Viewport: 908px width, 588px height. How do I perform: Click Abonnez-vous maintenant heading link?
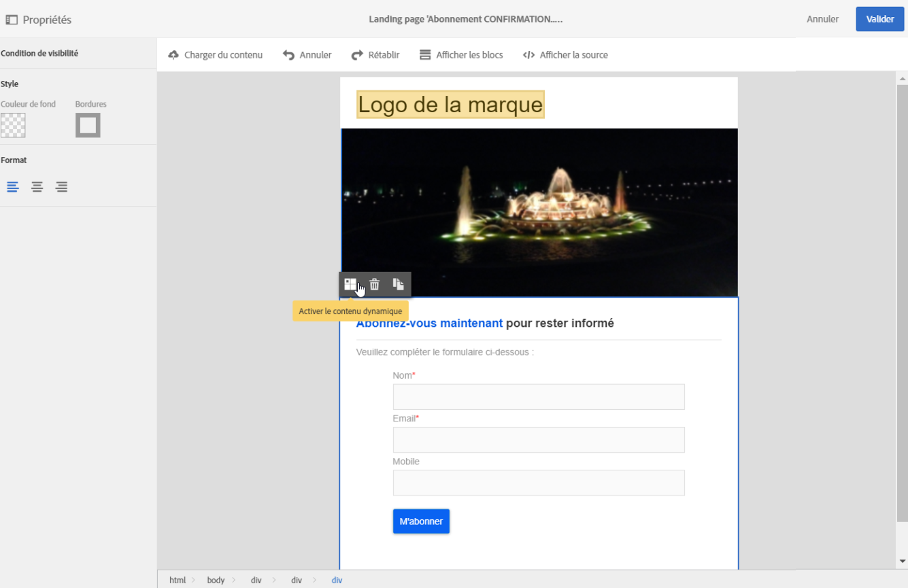pos(429,324)
